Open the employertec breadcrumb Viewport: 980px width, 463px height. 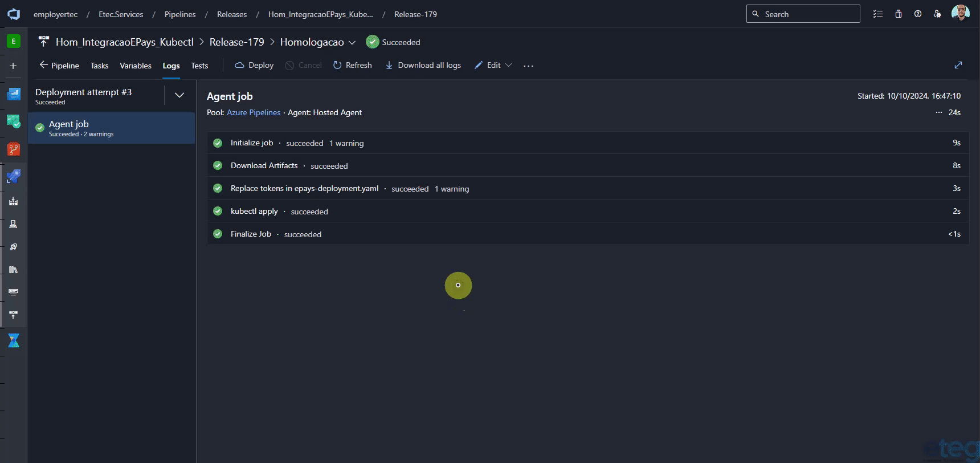pos(55,14)
